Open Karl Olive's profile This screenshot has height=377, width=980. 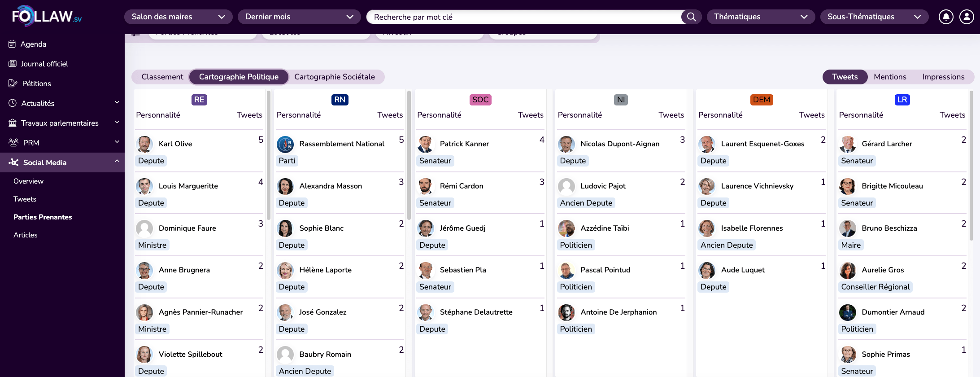(x=175, y=144)
